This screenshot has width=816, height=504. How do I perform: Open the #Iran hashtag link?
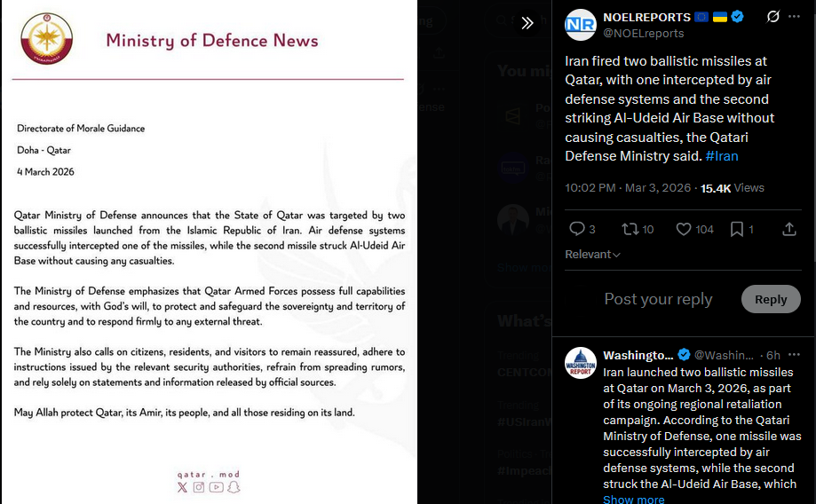click(721, 156)
